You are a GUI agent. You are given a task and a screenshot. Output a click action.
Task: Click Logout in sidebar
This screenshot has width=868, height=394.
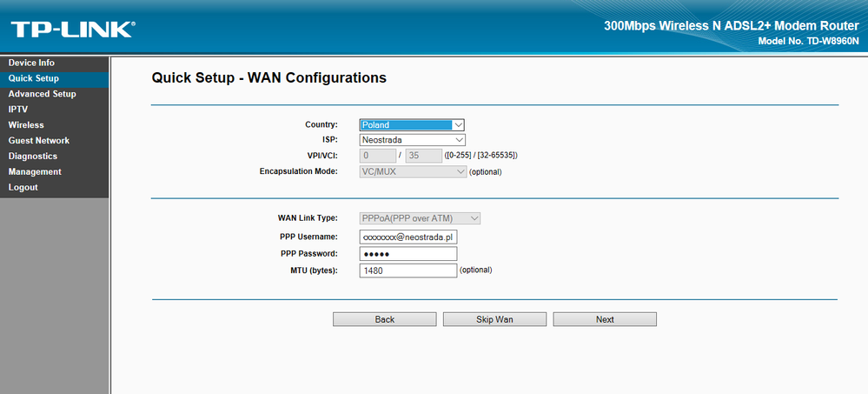pos(23,188)
